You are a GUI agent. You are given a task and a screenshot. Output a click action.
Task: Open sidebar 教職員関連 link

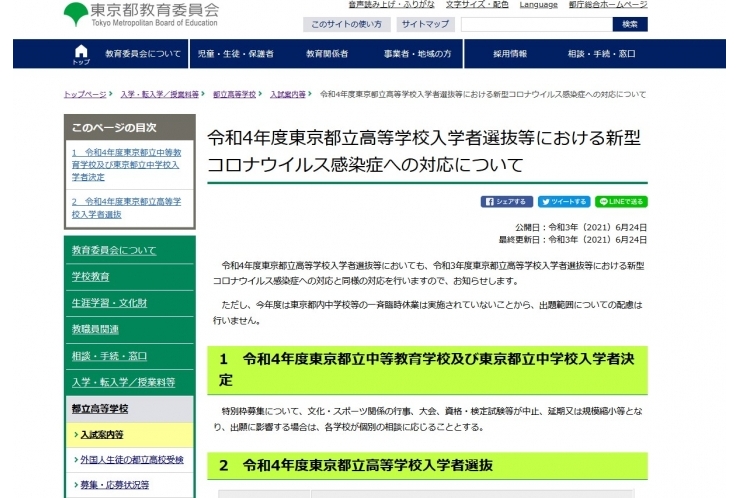(95, 329)
